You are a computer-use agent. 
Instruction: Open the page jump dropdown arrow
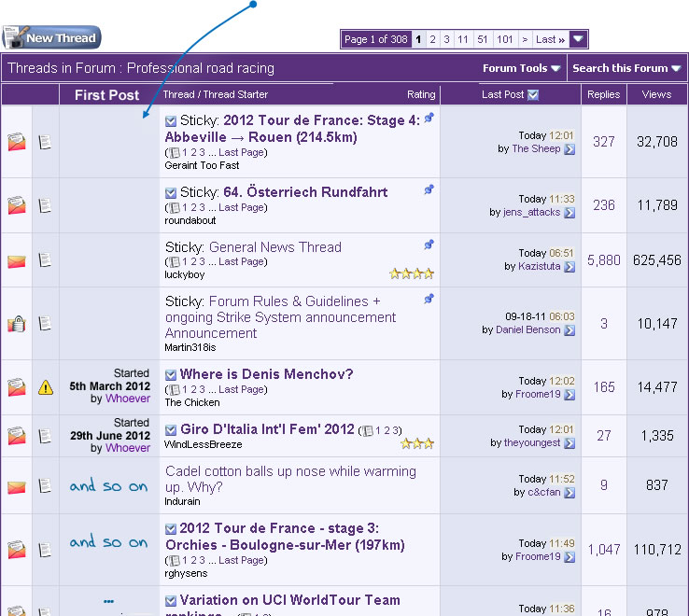click(578, 39)
